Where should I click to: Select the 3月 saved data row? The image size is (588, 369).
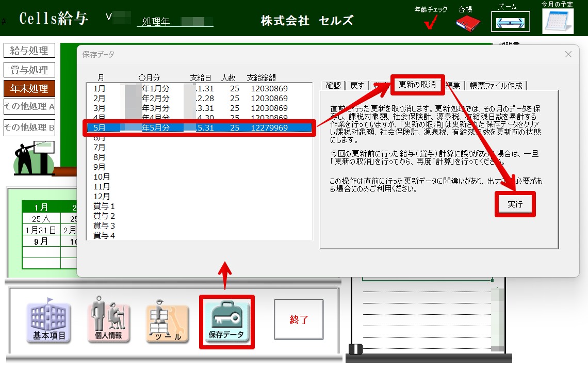[199, 108]
